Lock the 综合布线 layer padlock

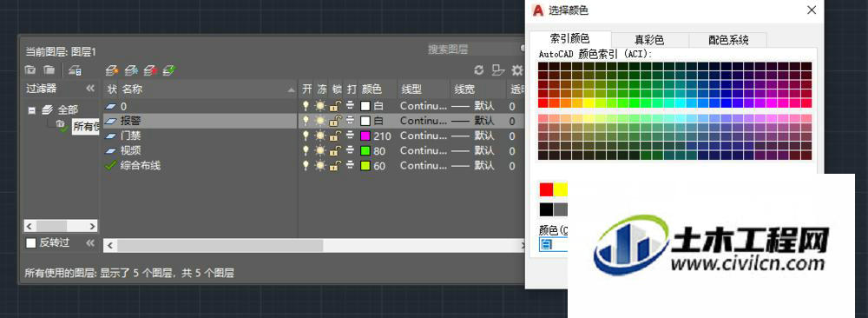[x=335, y=166]
